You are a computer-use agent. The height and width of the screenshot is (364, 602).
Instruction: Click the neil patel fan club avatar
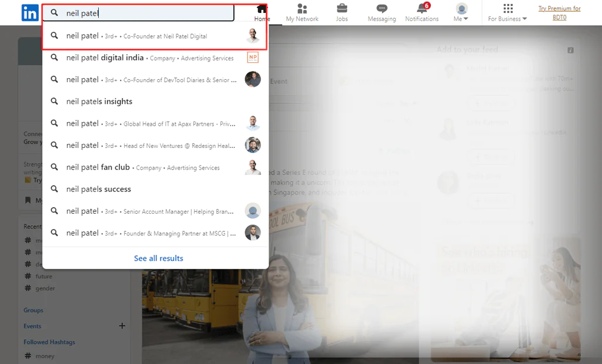253,167
